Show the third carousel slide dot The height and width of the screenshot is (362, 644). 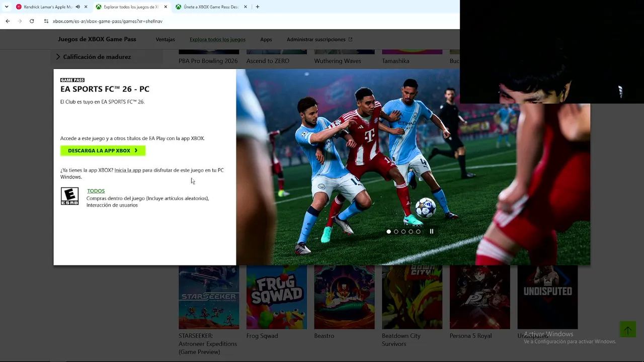tap(404, 232)
